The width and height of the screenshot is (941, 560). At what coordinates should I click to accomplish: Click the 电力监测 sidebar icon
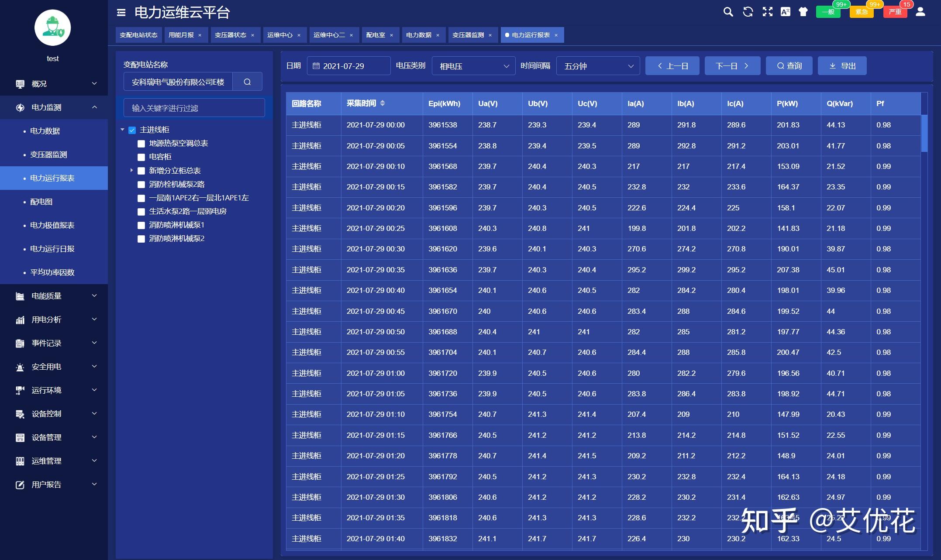(x=20, y=107)
